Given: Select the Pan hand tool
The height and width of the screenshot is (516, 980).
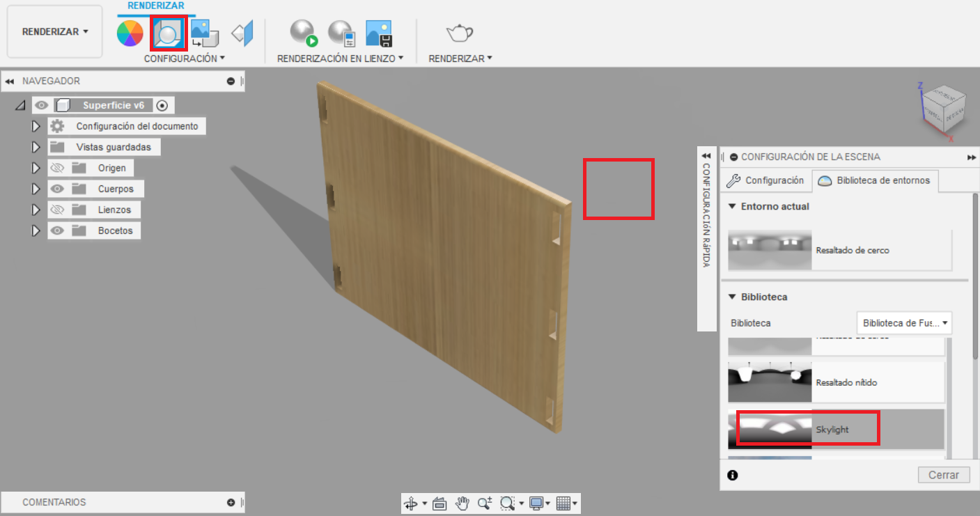Looking at the screenshot, I should pos(462,503).
